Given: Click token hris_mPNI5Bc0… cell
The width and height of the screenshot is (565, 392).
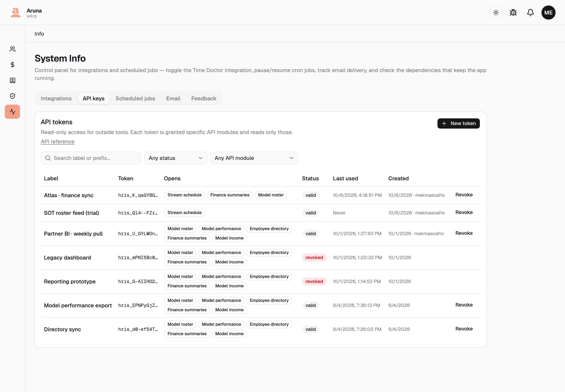Looking at the screenshot, I should 138,258.
